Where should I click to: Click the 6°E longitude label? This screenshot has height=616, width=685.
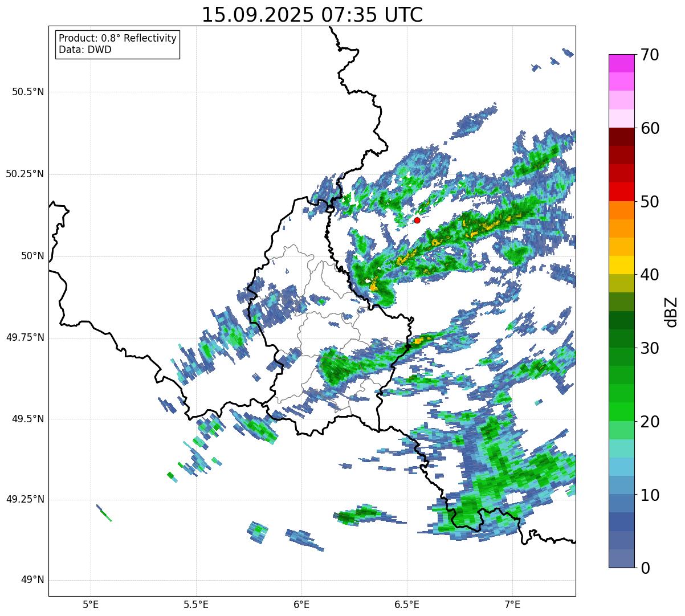(x=301, y=604)
